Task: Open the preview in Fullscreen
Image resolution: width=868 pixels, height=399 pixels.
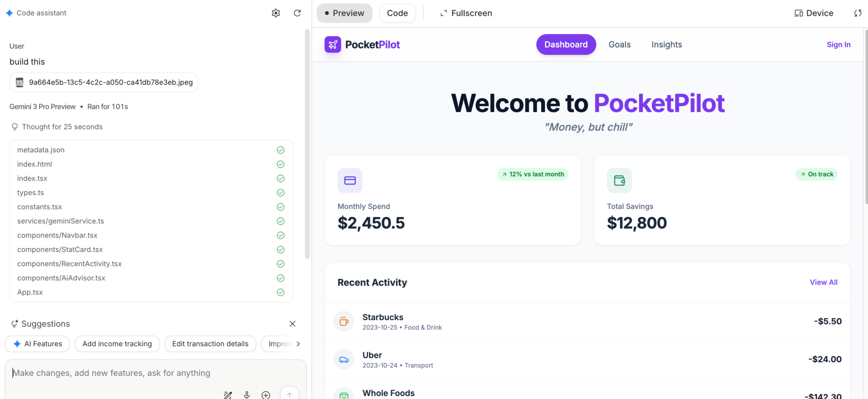Action: click(466, 13)
